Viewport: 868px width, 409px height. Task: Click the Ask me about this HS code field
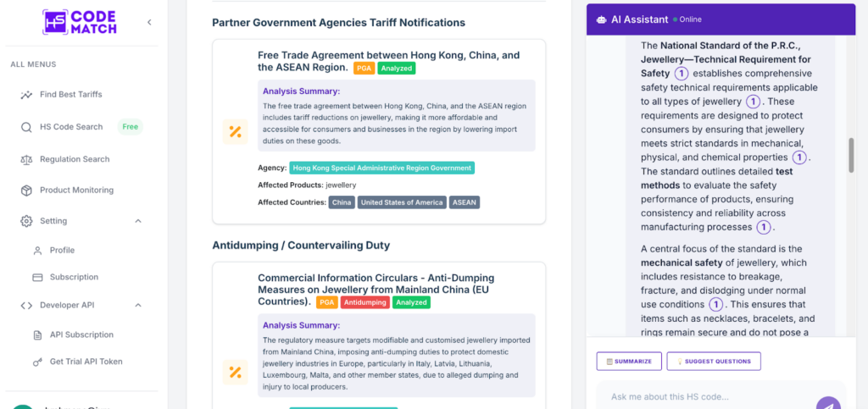coord(704,396)
